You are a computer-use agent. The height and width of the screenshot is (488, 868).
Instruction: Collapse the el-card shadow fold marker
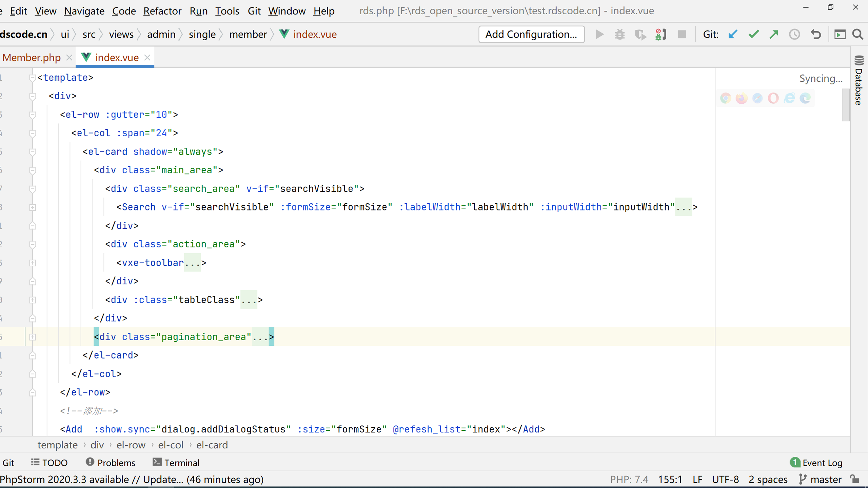coord(33,152)
